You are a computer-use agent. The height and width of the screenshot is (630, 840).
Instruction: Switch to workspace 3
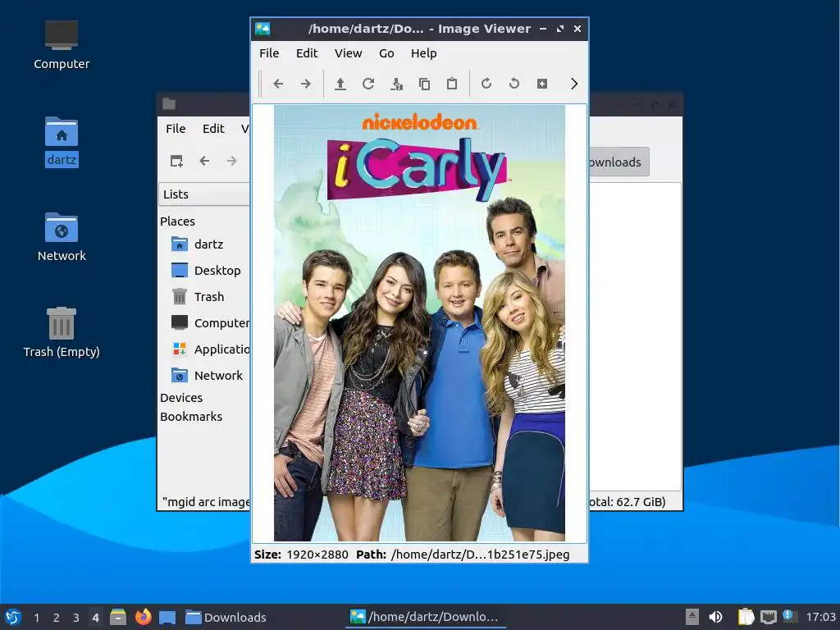coord(76,617)
